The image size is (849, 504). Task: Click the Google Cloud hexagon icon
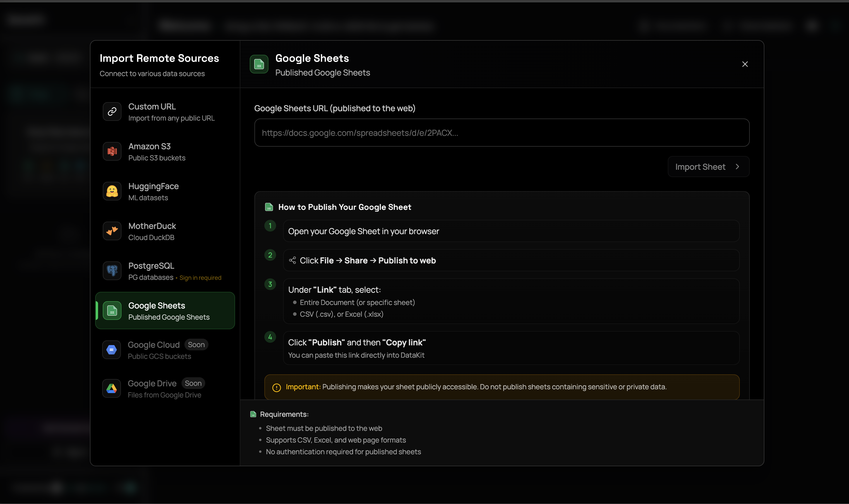click(x=111, y=350)
